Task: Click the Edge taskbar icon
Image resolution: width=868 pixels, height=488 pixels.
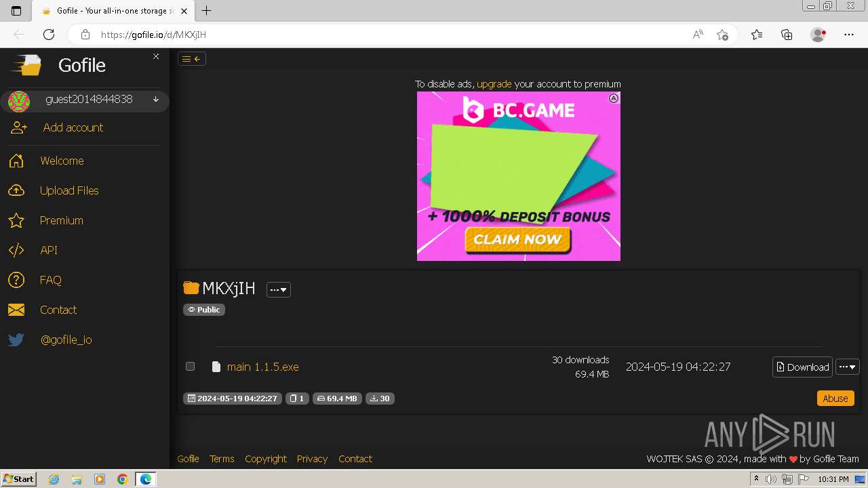Action: pyautogui.click(x=146, y=479)
